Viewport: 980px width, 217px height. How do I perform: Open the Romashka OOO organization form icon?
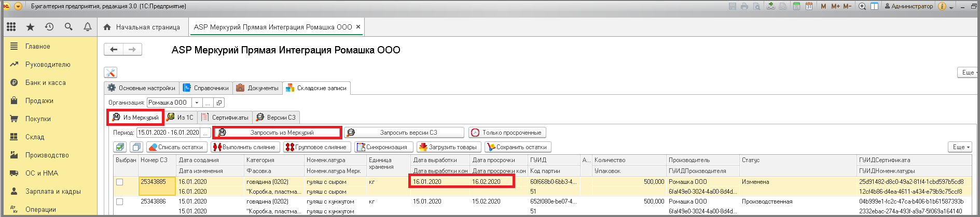(x=219, y=103)
